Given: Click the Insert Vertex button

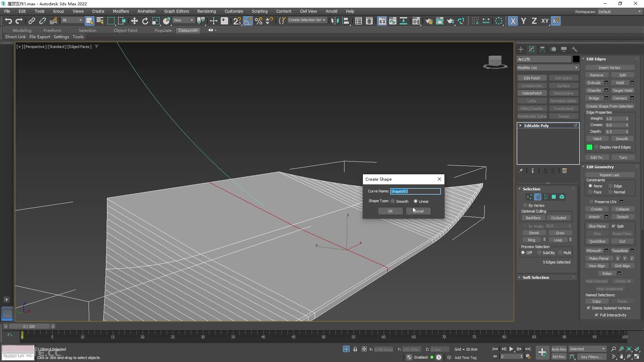Looking at the screenshot, I should click(609, 68).
